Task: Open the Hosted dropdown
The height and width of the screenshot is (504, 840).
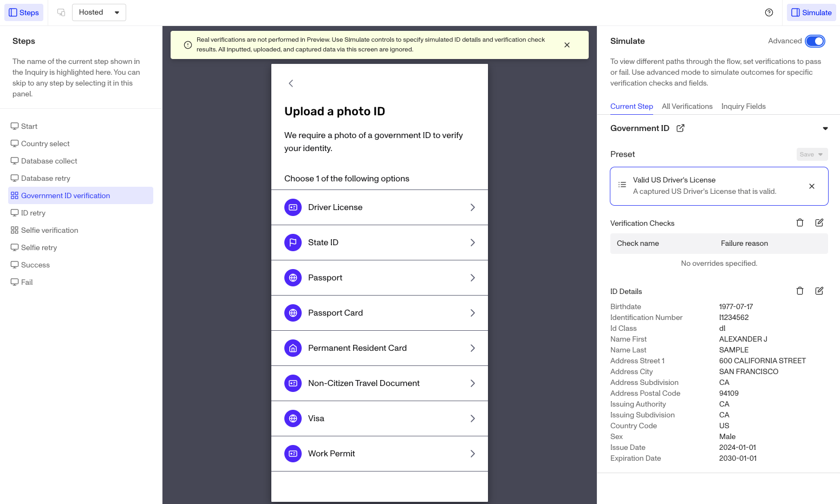Action: click(x=99, y=12)
